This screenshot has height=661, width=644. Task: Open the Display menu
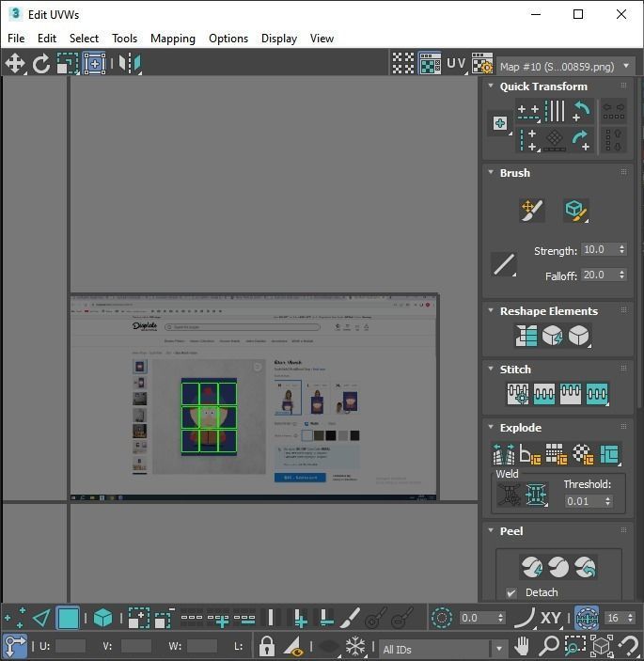279,39
